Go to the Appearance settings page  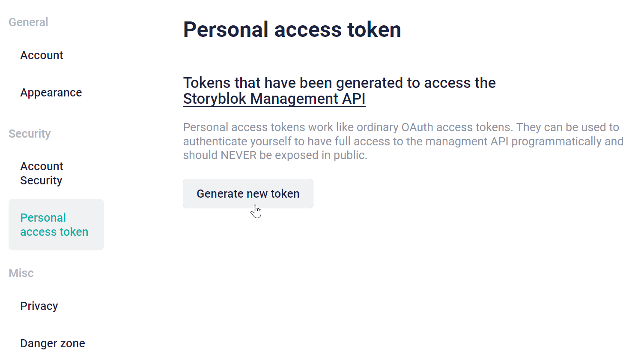[51, 93]
